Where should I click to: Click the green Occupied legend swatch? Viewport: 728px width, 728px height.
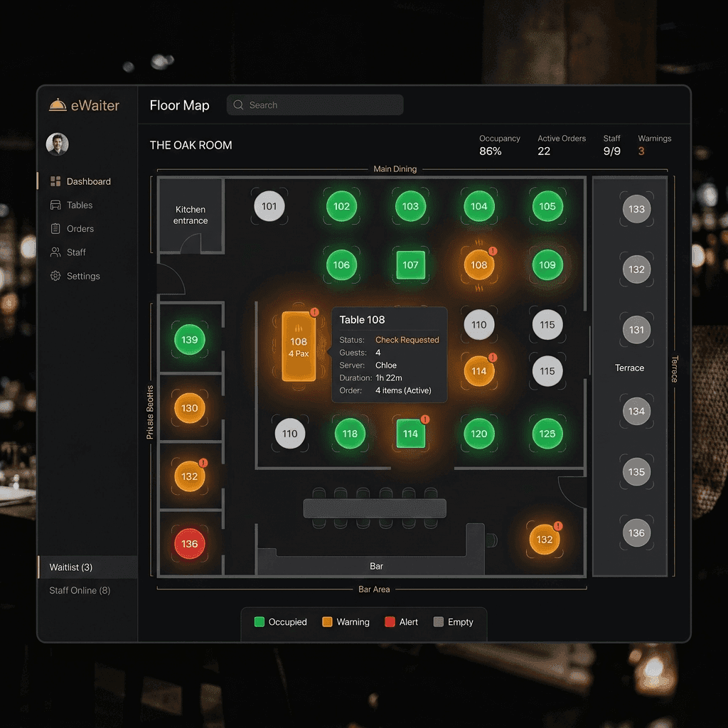(x=259, y=621)
